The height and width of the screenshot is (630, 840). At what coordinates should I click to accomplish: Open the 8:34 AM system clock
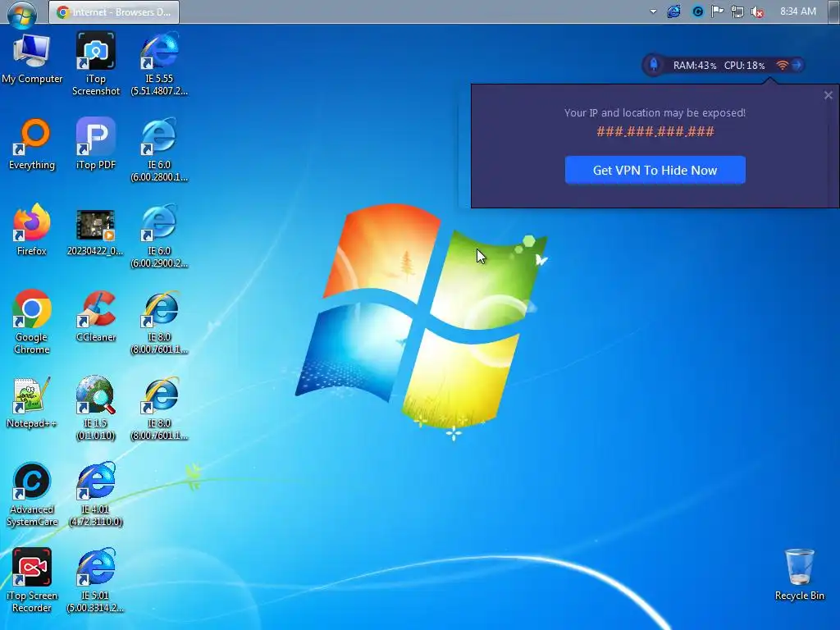click(797, 11)
